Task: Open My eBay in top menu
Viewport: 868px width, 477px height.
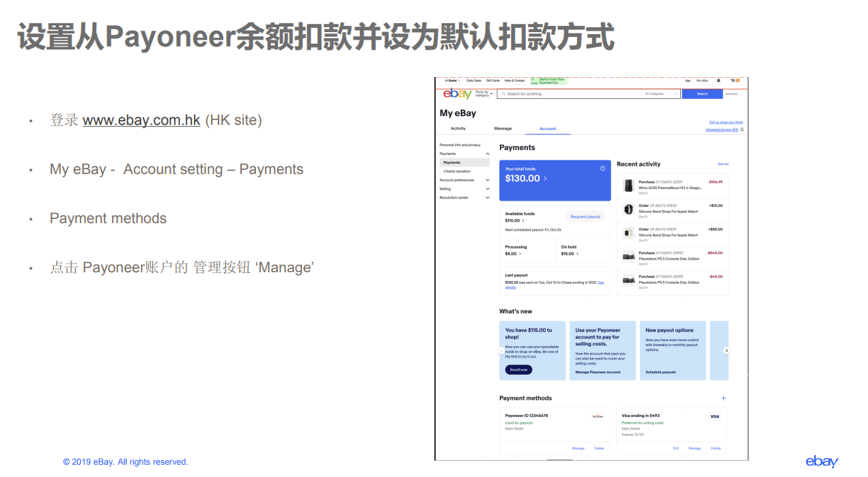Action: point(702,81)
